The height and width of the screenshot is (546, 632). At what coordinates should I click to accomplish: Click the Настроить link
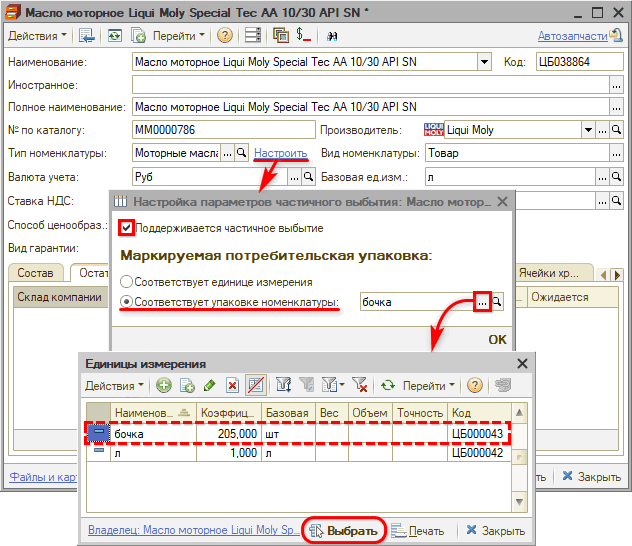pyautogui.click(x=280, y=153)
